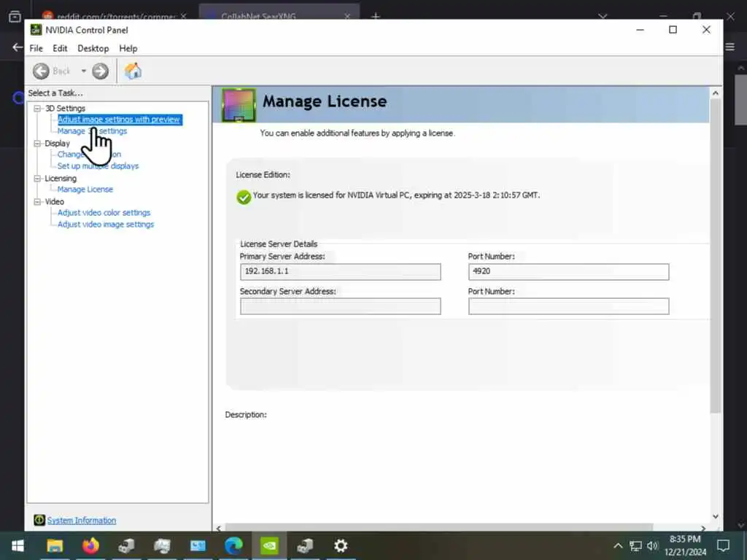
Task: Click the Secondary Server Address field
Action: pos(340,306)
